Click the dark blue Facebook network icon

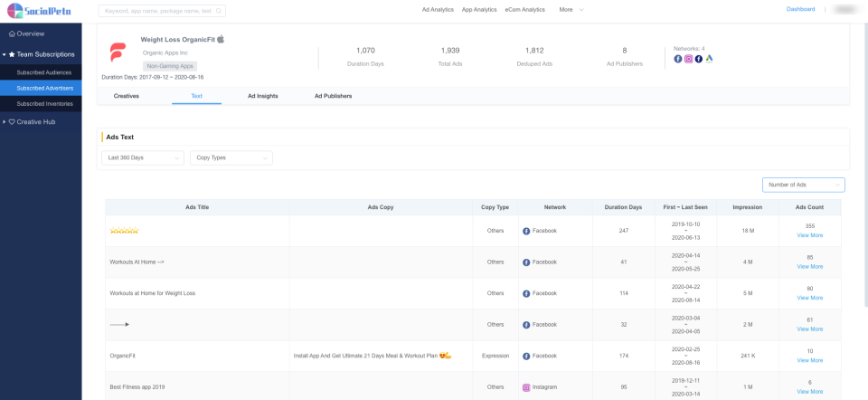tap(699, 59)
